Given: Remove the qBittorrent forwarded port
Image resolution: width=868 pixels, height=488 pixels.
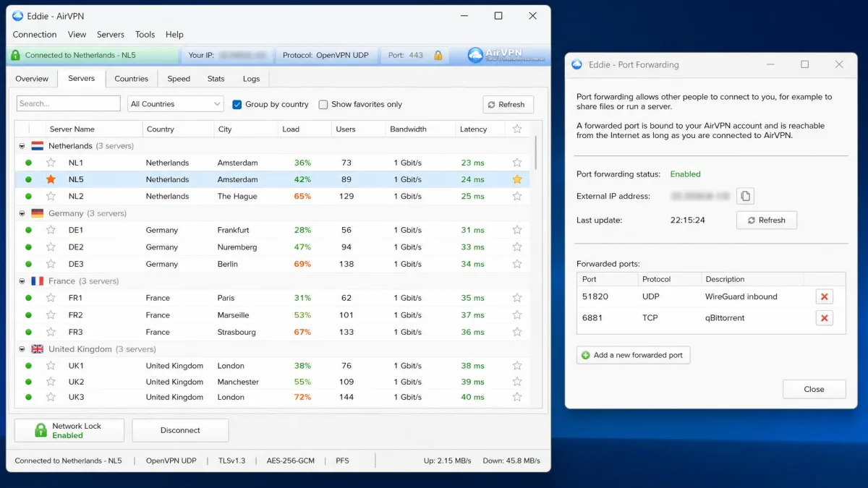Looking at the screenshot, I should [x=824, y=318].
